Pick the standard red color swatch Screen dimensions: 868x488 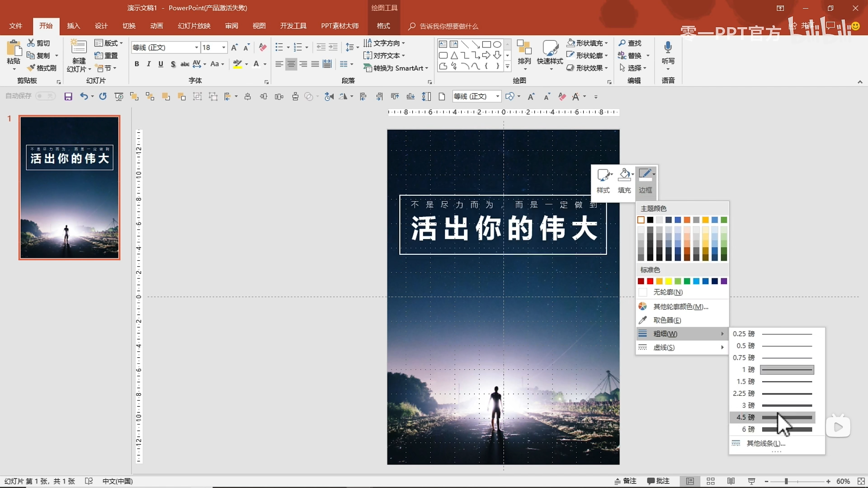[650, 281]
